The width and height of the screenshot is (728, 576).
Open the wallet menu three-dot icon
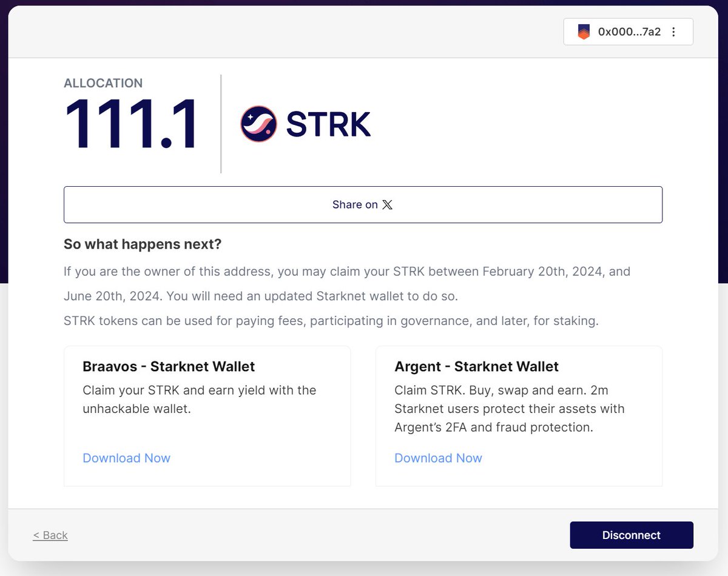[x=673, y=32]
